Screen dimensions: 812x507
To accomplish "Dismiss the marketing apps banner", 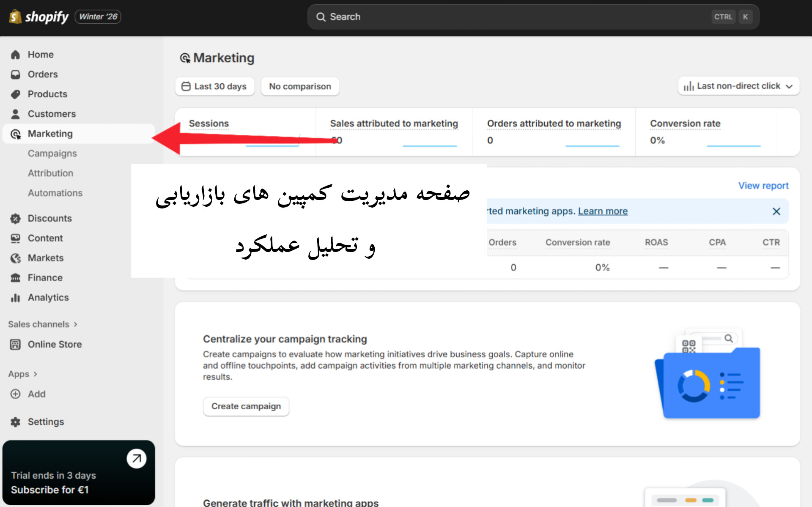I will pyautogui.click(x=776, y=211).
